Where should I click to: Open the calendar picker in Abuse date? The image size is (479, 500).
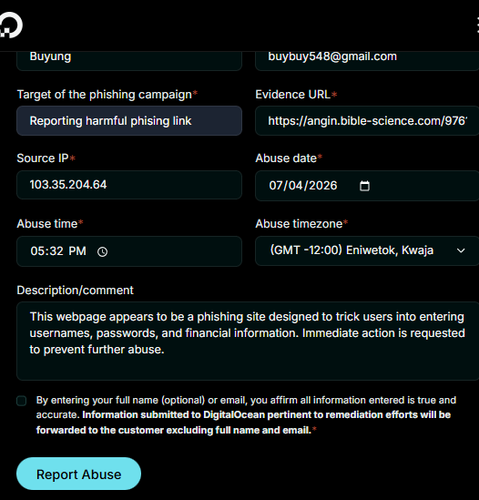point(365,186)
